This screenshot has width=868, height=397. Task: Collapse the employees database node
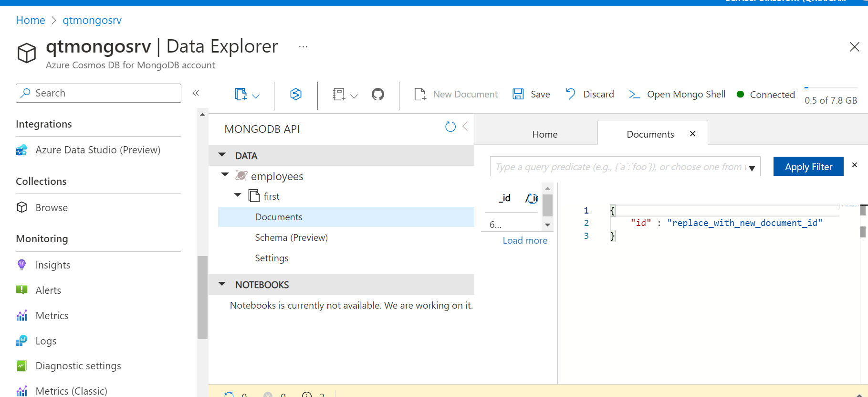(225, 175)
